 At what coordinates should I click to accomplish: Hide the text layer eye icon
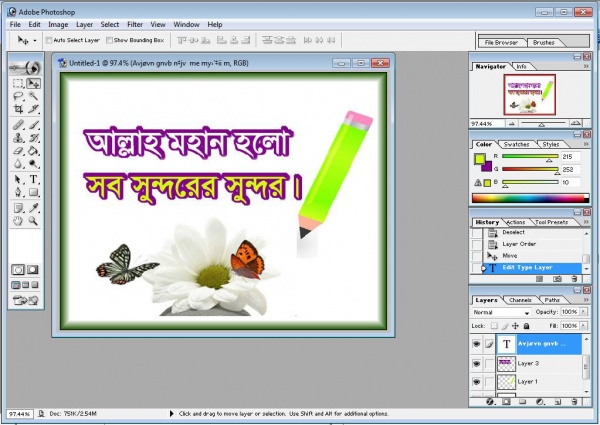476,344
